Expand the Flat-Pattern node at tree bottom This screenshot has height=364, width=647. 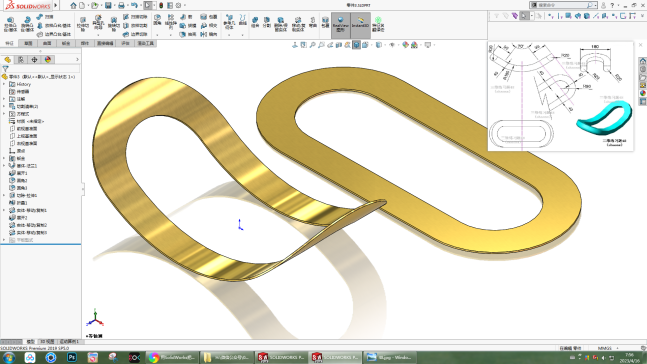click(5, 240)
